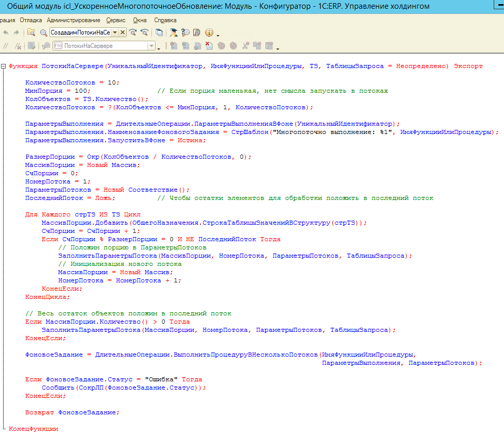Screen dimensions: 504x437
Task: Open the Справка menu
Action: (165, 20)
